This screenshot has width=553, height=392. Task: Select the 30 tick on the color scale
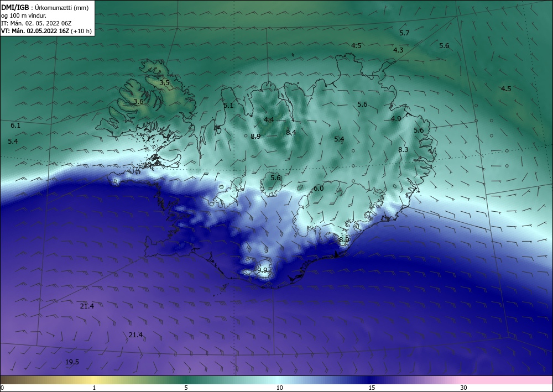[463, 388]
